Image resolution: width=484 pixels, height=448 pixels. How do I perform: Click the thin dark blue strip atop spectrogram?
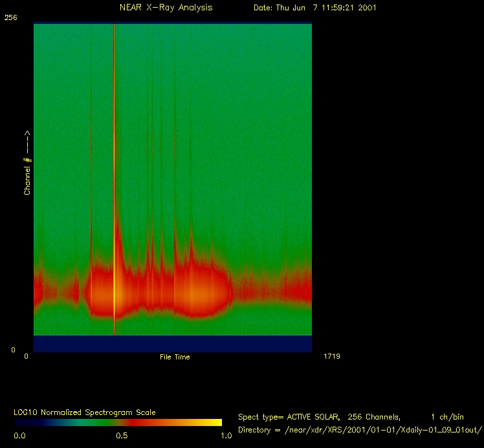pyautogui.click(x=172, y=23)
